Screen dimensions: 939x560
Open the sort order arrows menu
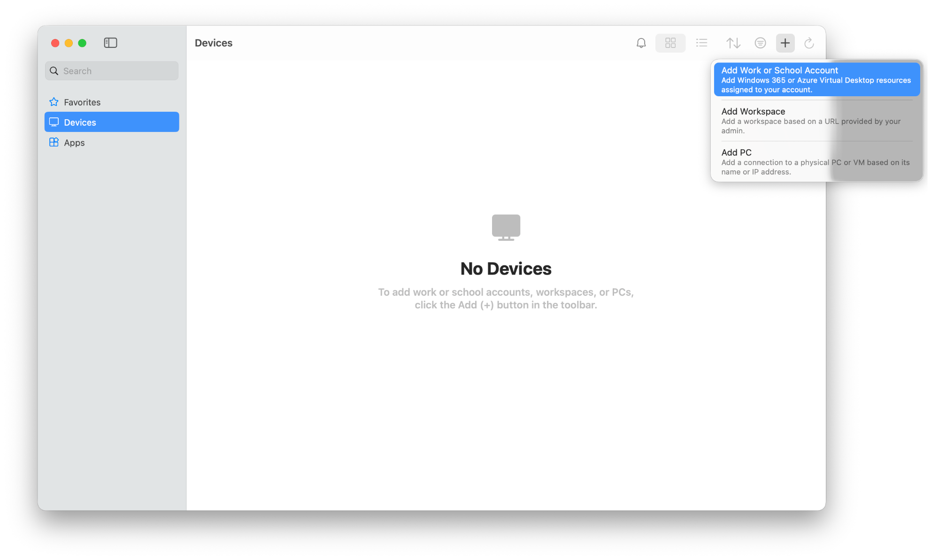pos(733,43)
